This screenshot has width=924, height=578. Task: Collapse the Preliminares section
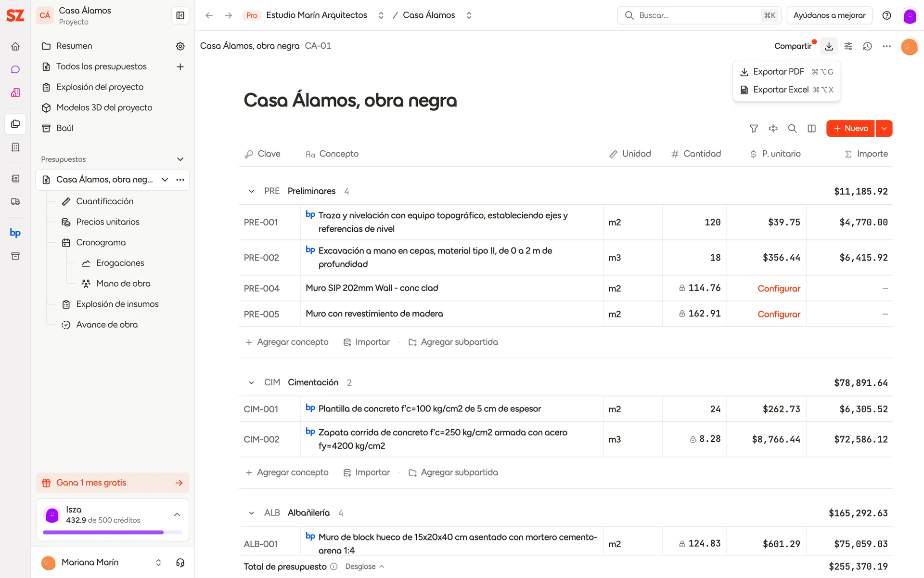(251, 192)
